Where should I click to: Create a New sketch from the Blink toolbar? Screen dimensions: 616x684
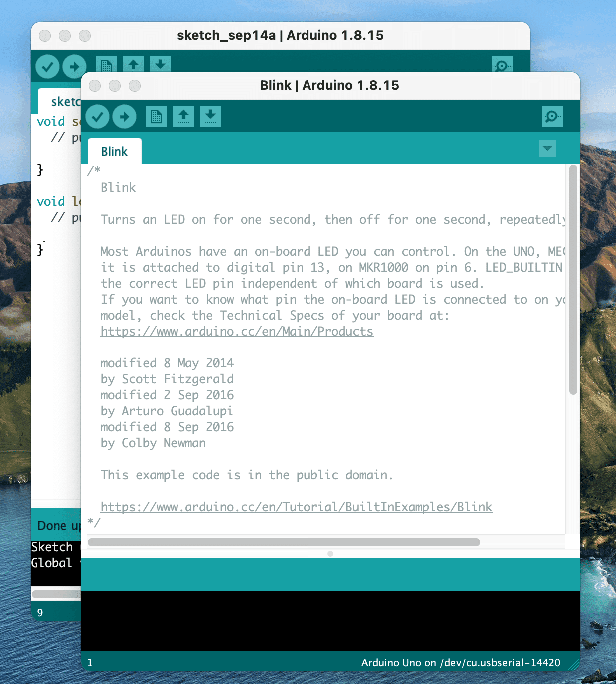pos(156,116)
